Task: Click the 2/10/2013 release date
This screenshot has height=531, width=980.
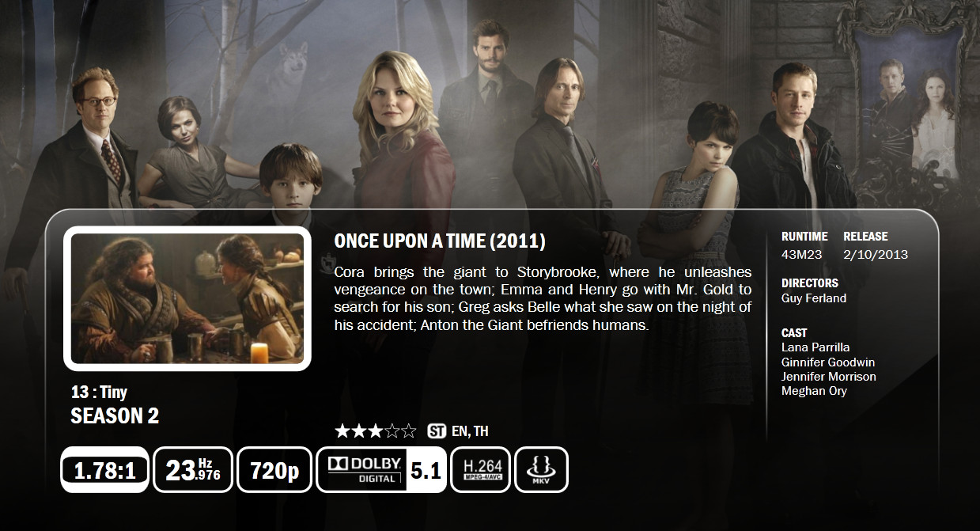Action: (x=876, y=255)
